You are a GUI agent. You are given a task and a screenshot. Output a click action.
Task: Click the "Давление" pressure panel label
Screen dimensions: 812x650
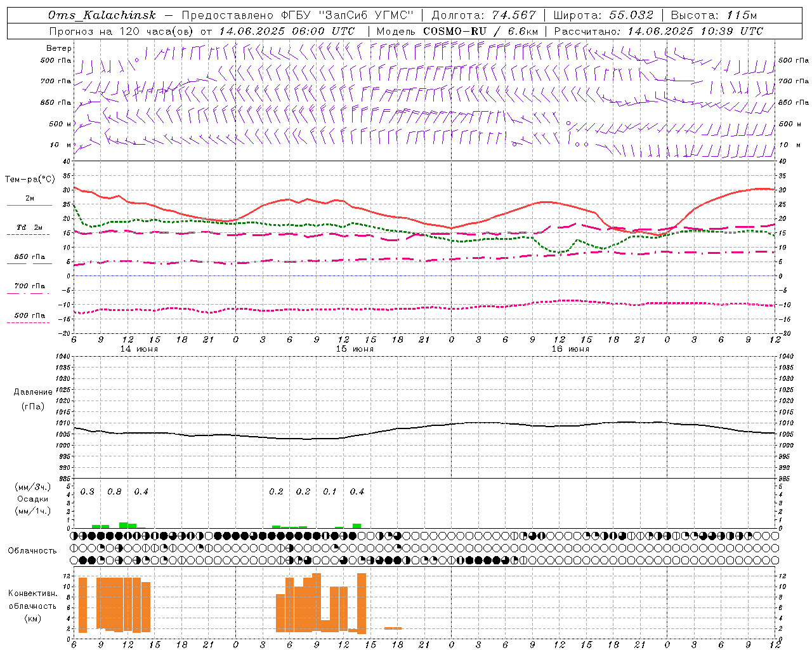[32, 392]
